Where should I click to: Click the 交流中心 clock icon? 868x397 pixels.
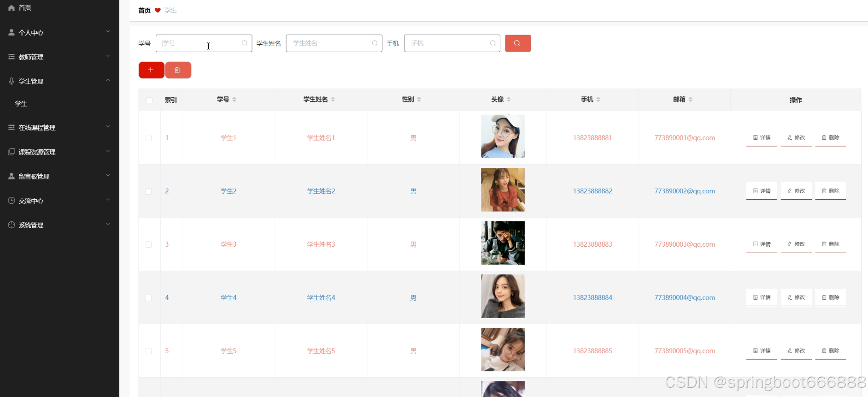[12, 201]
